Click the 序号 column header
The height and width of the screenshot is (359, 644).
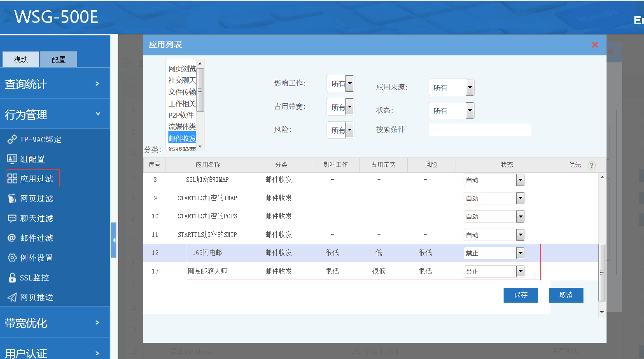(x=154, y=165)
